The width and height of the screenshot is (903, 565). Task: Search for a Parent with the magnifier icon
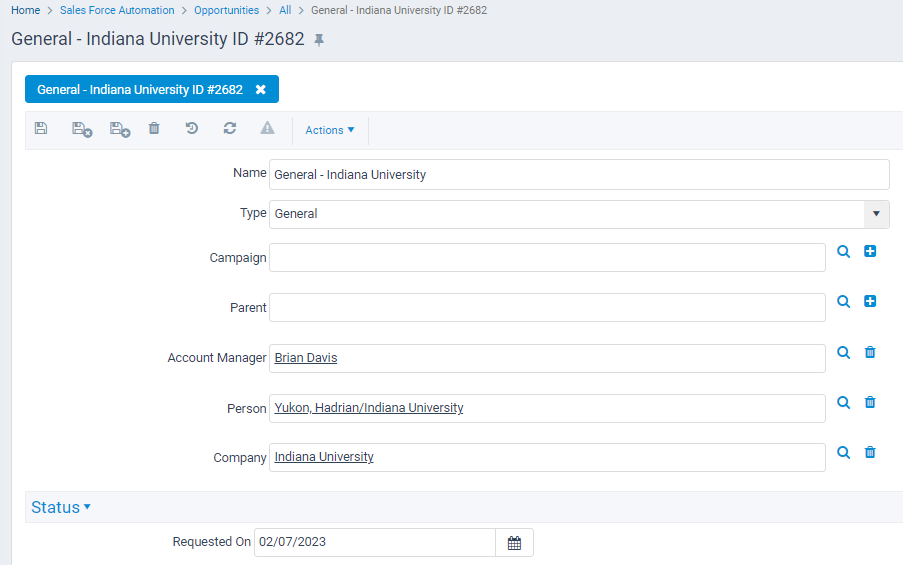[x=843, y=302]
